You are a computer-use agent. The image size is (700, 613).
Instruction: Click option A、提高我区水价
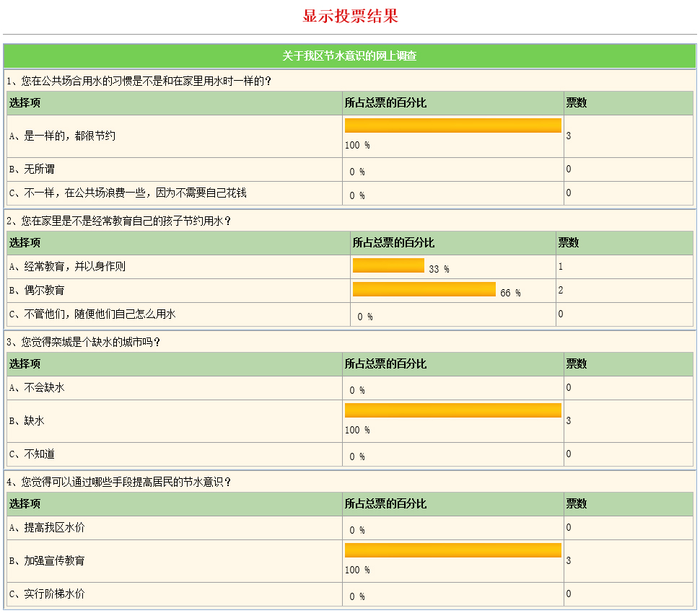[47, 527]
